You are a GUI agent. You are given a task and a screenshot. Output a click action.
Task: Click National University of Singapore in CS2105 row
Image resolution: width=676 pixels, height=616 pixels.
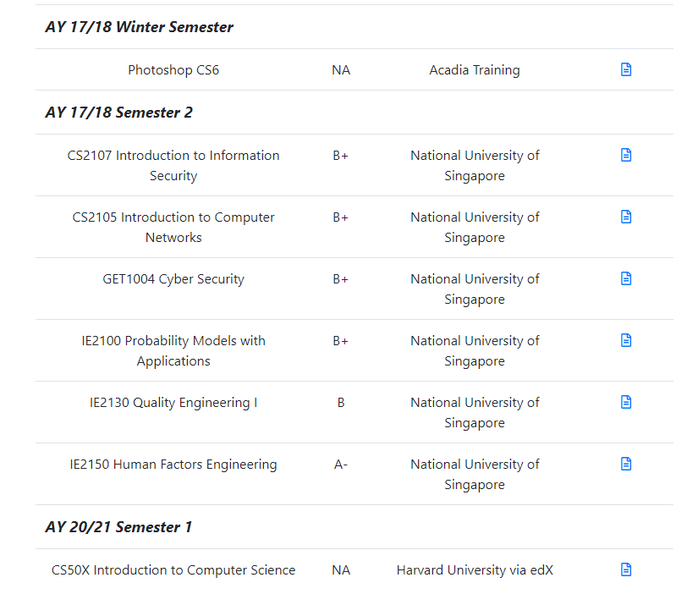pos(475,227)
